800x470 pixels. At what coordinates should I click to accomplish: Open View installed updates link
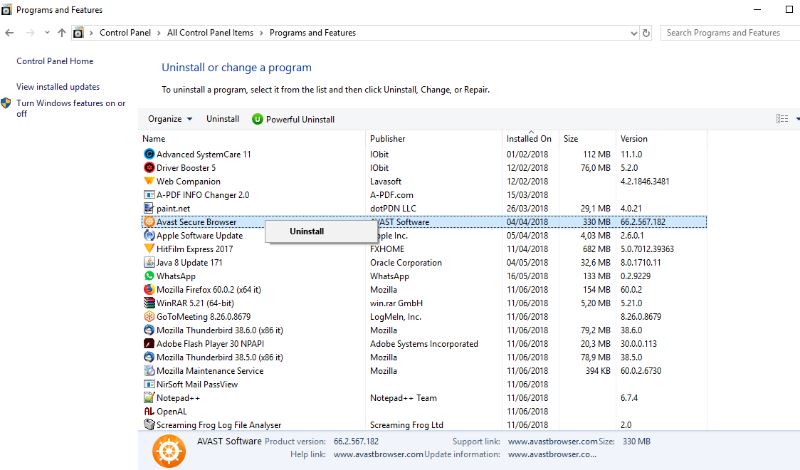[58, 87]
